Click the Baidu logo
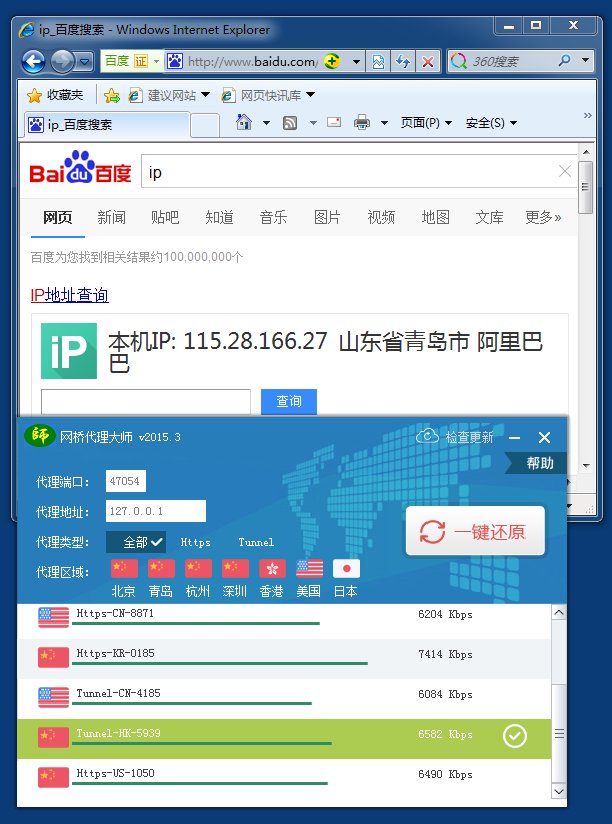Screen dimensions: 612x824 (80, 169)
